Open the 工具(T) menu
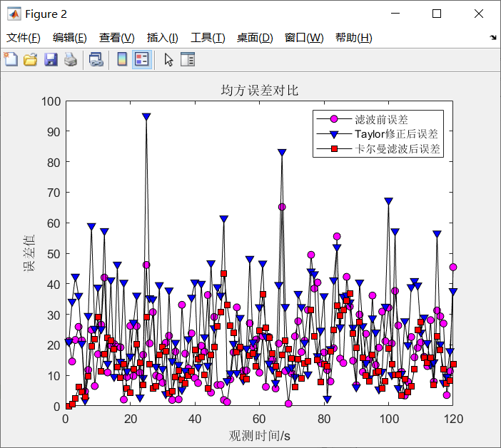This screenshot has height=448, width=501. [x=208, y=38]
